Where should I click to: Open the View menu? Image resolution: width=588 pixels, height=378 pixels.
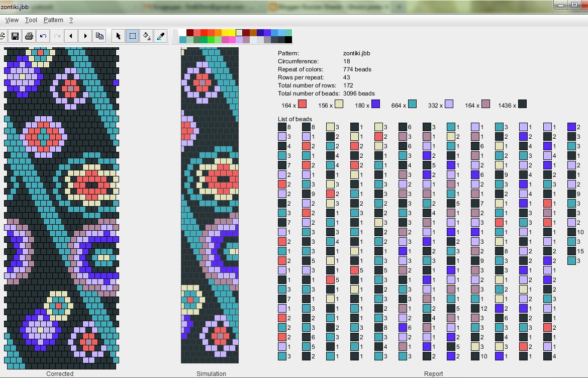[12, 20]
